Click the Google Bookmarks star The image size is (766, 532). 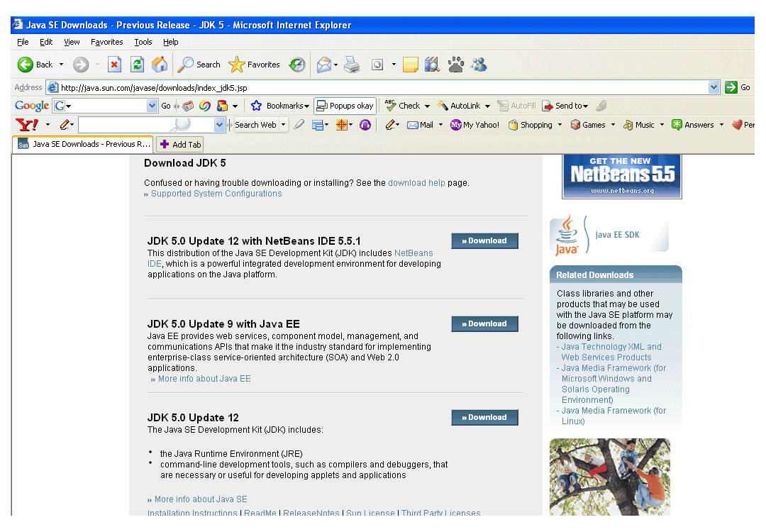[x=257, y=106]
